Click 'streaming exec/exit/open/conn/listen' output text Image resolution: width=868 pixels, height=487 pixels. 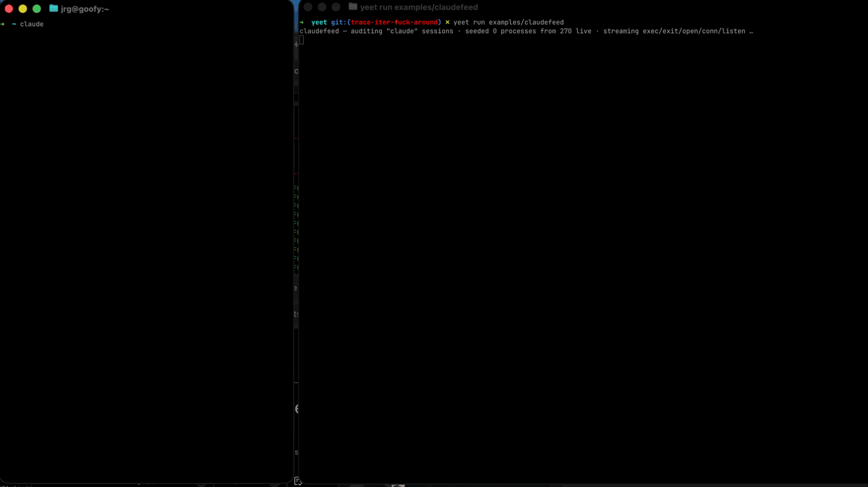(x=674, y=31)
